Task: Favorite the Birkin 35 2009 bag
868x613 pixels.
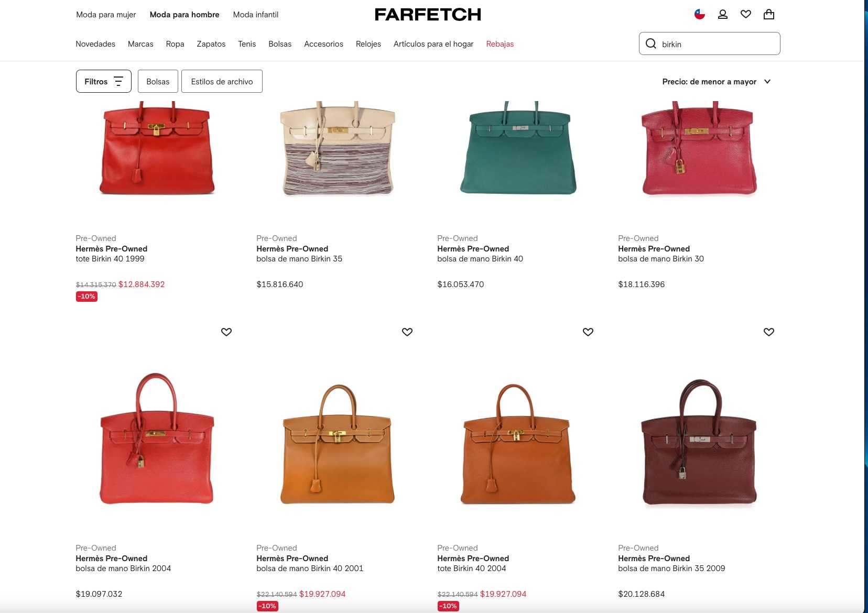Action: point(769,332)
